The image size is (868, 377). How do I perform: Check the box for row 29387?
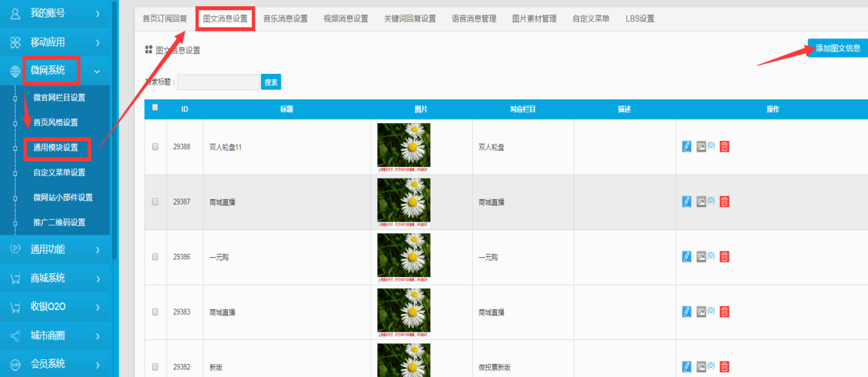pyautogui.click(x=155, y=202)
